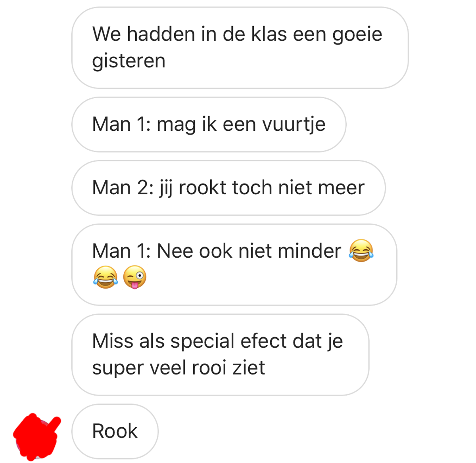Screen dimensions: 476x463
Task: Tap the laughing emoji right after 'minder'
Action: click(x=361, y=251)
